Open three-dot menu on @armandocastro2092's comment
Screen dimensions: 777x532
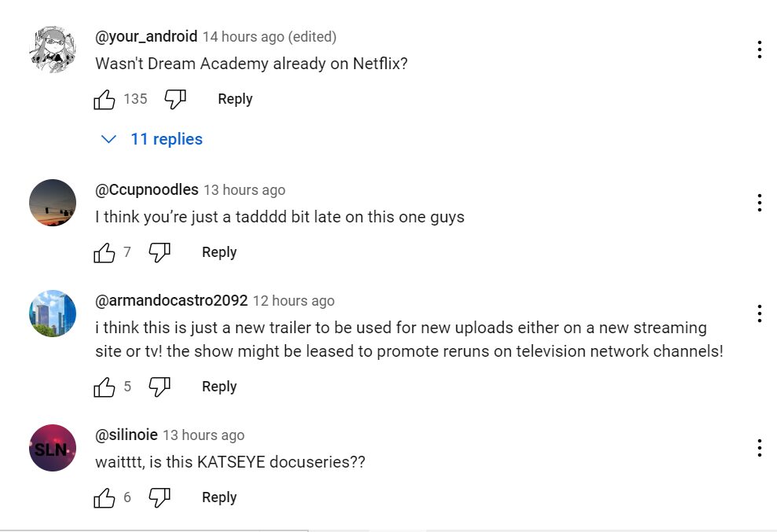coord(759,314)
